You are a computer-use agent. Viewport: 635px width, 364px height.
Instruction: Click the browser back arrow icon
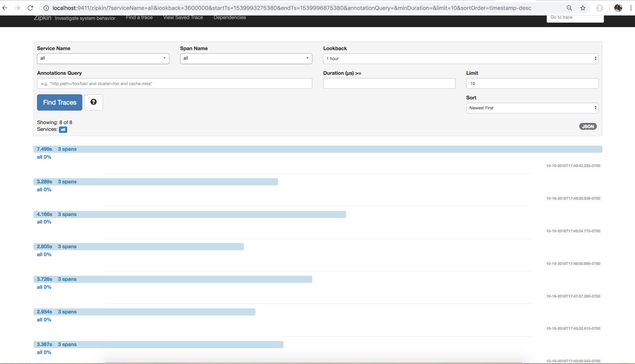tap(5, 8)
